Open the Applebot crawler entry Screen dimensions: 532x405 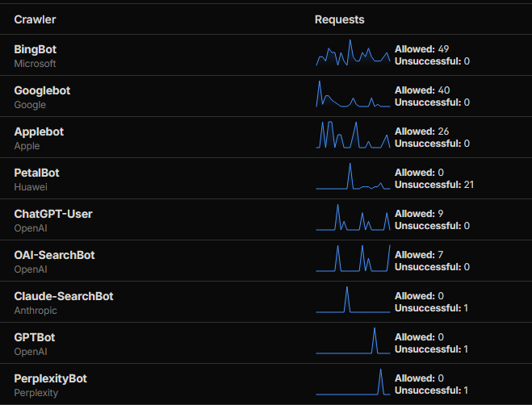tap(39, 132)
